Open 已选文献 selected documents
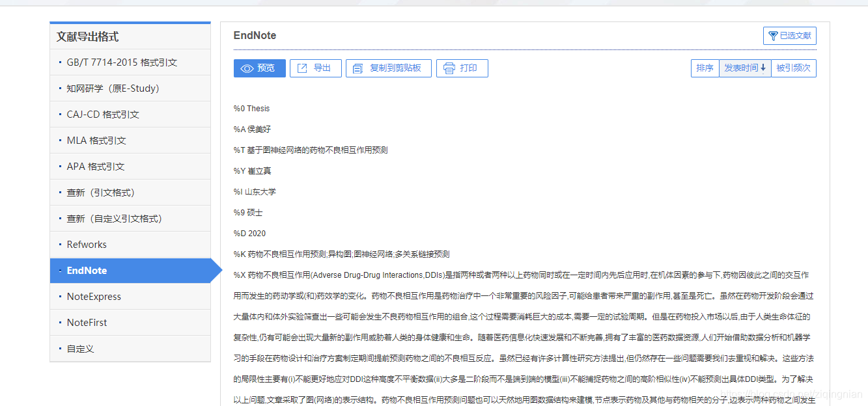 (x=789, y=36)
